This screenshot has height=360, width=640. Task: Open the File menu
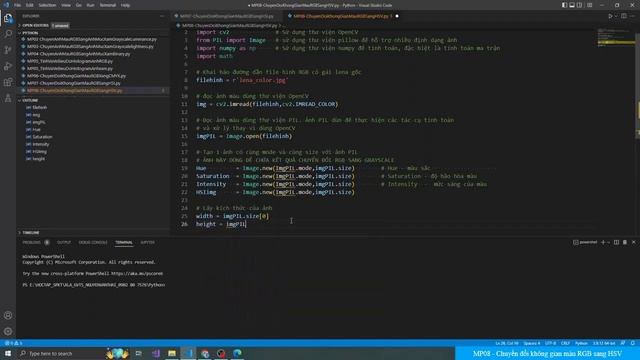tap(18, 5)
